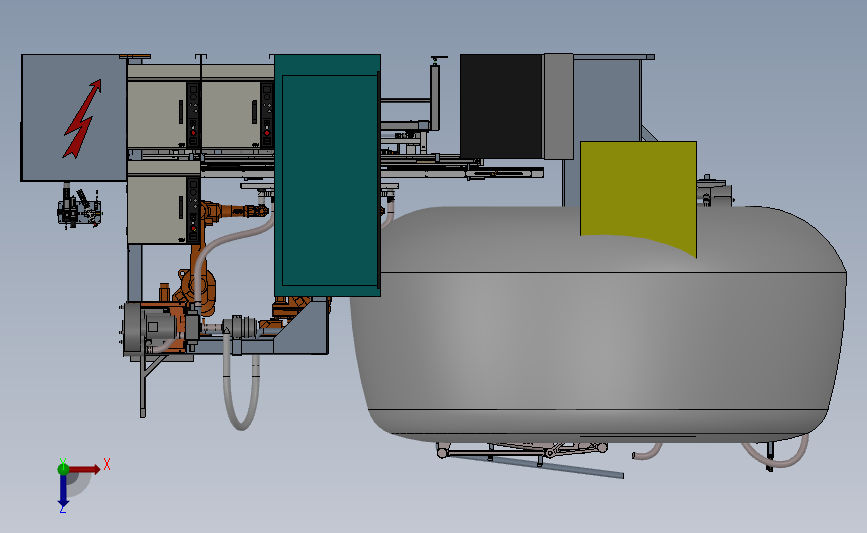The image size is (867, 533).
Task: Select the blue Z axis arrow of the triad
Action: (63, 492)
